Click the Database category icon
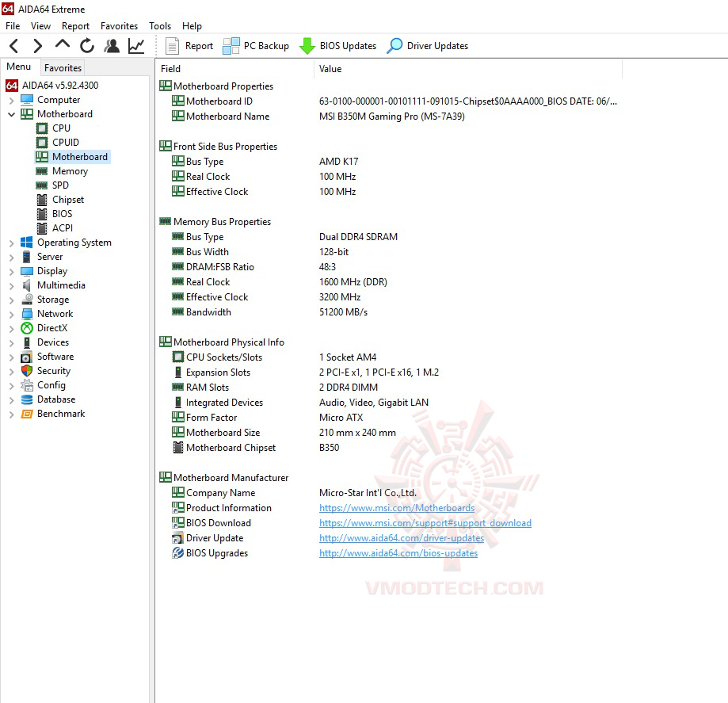 (x=27, y=399)
